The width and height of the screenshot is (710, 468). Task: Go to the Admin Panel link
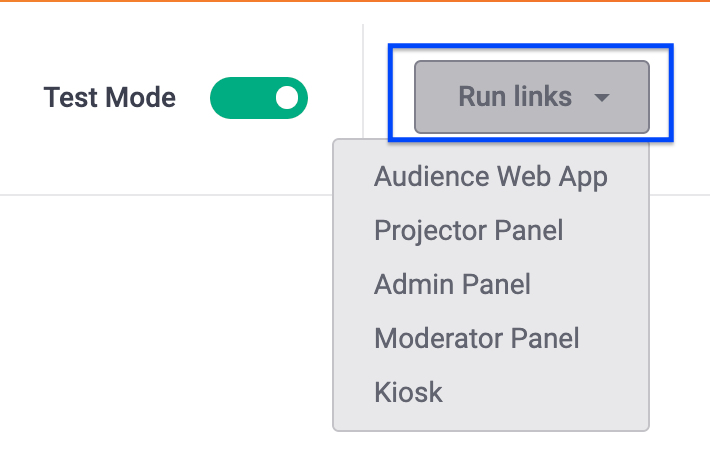pos(452,284)
